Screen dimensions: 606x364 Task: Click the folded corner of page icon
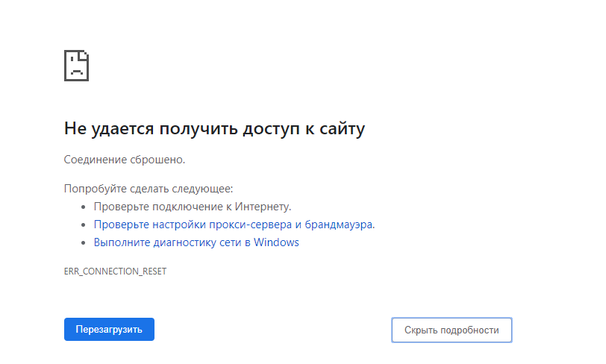[84, 57]
